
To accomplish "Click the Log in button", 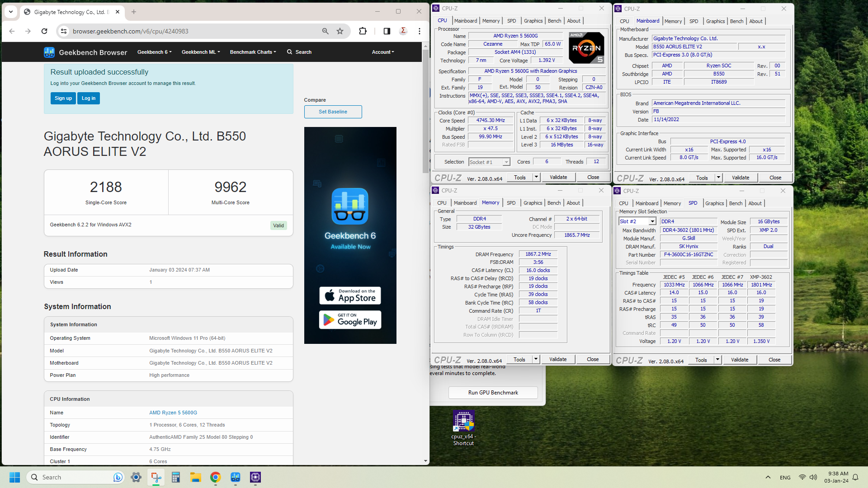I will 89,98.
